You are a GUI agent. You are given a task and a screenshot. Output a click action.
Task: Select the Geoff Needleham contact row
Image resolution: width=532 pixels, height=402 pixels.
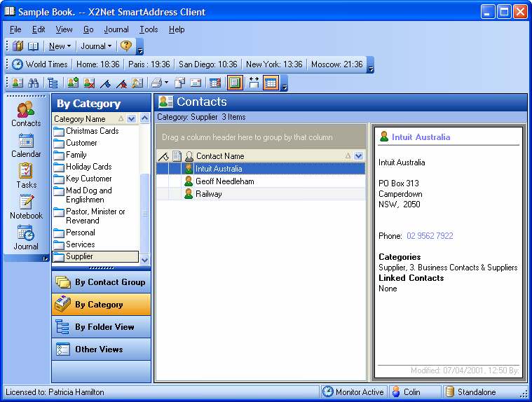(x=261, y=181)
